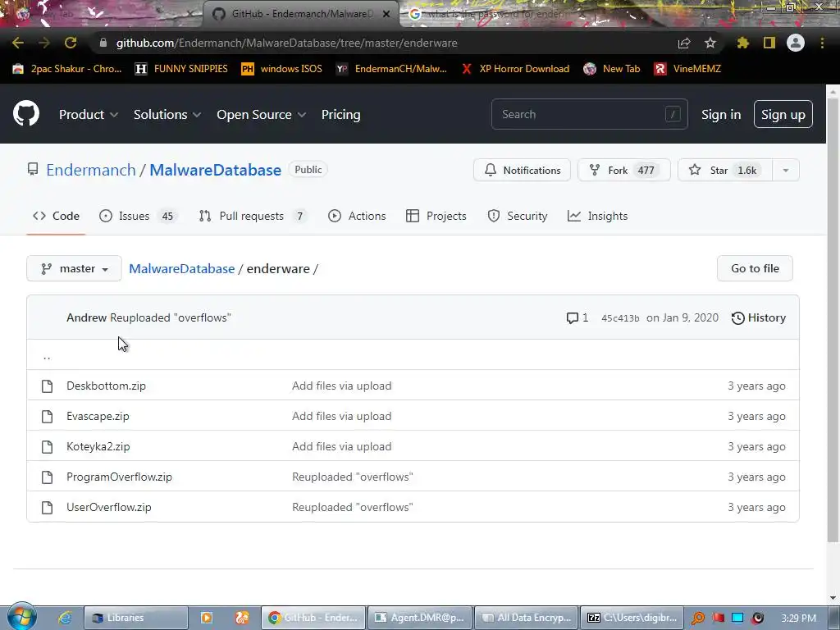840x630 pixels.
Task: Open the Code tab
Action: [x=56, y=216]
